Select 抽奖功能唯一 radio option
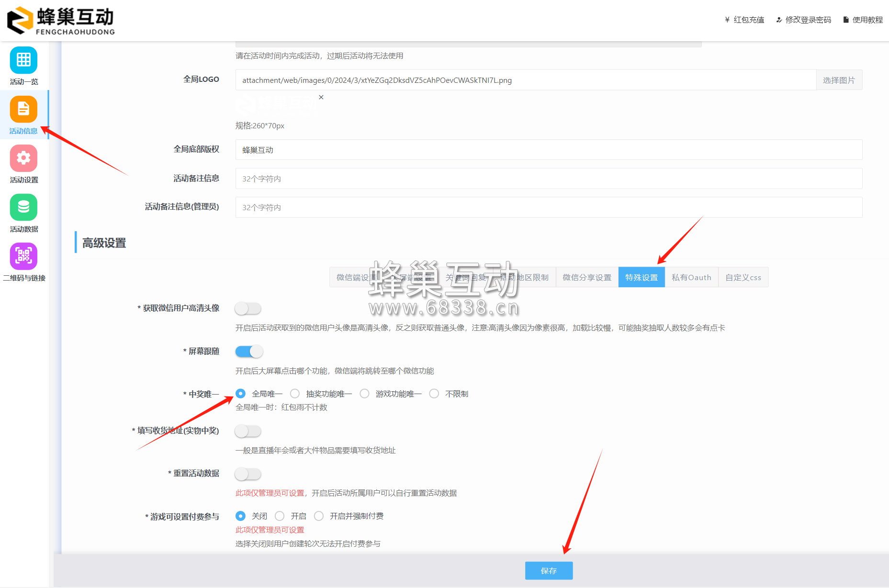 (x=295, y=393)
